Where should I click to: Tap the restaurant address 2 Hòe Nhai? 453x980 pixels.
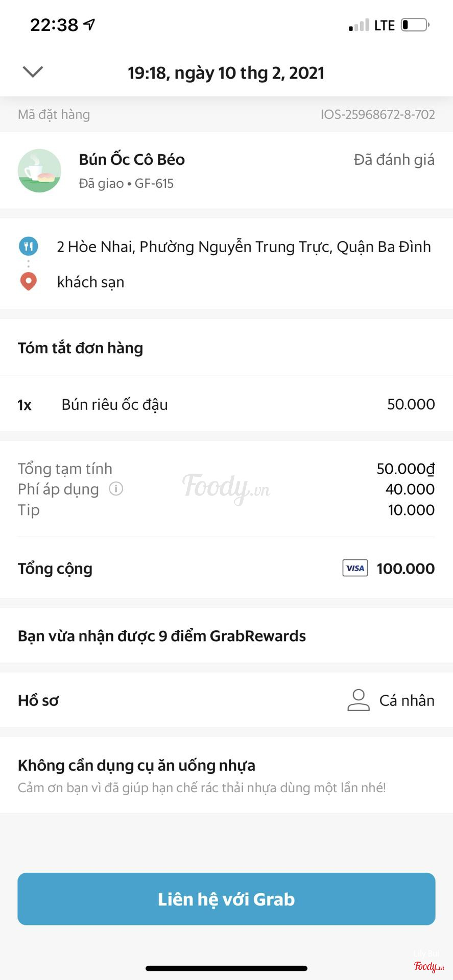244,247
